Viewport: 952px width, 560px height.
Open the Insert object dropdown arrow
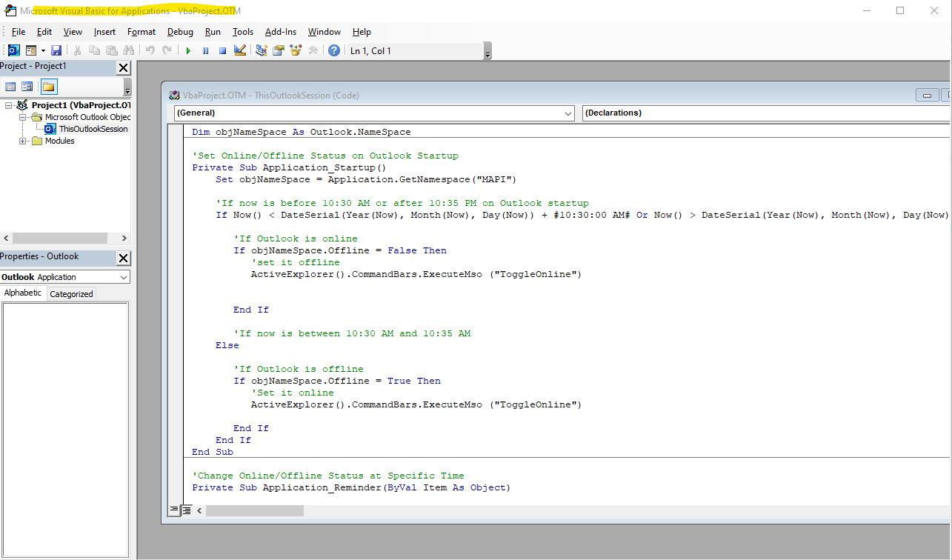pos(43,50)
